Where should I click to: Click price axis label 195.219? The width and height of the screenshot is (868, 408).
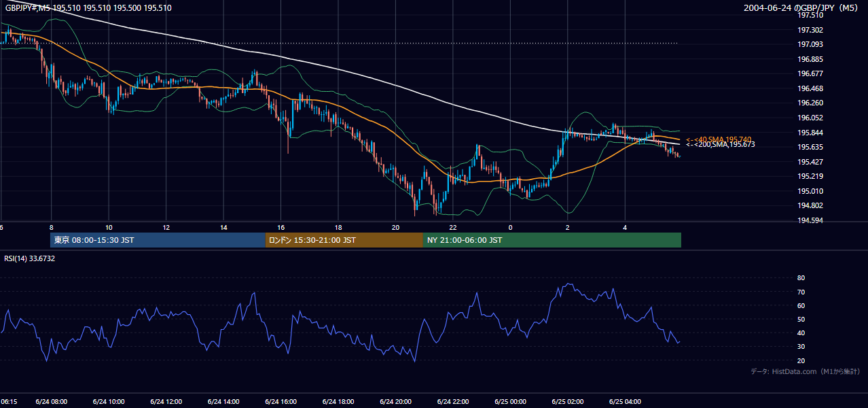click(811, 177)
